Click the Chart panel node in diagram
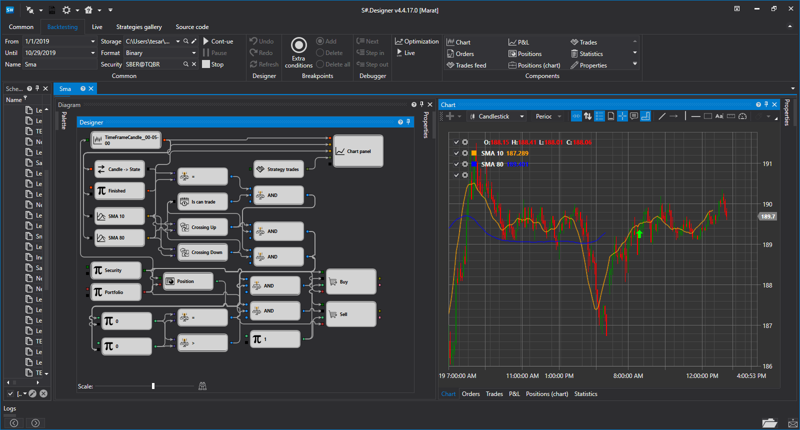This screenshot has width=800, height=430. (x=357, y=152)
